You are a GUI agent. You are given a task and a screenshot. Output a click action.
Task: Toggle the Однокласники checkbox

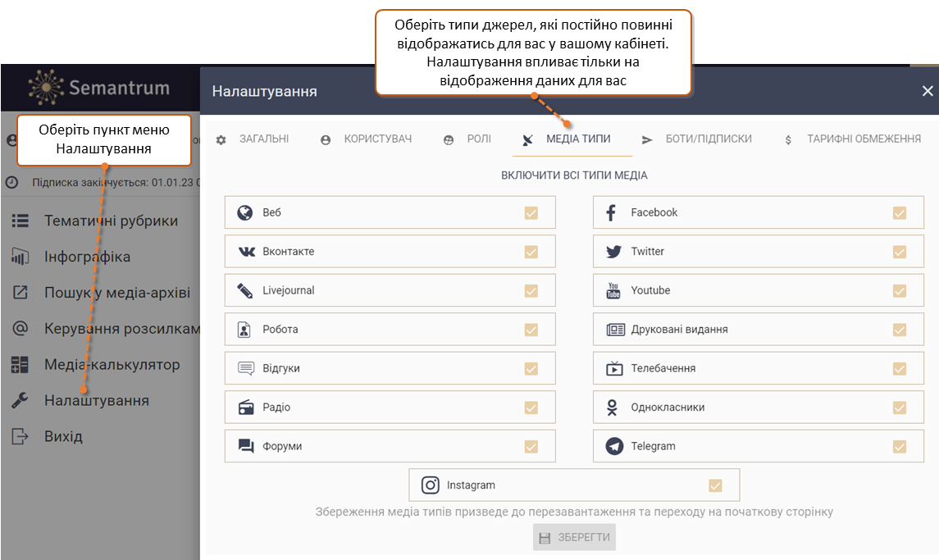[900, 407]
